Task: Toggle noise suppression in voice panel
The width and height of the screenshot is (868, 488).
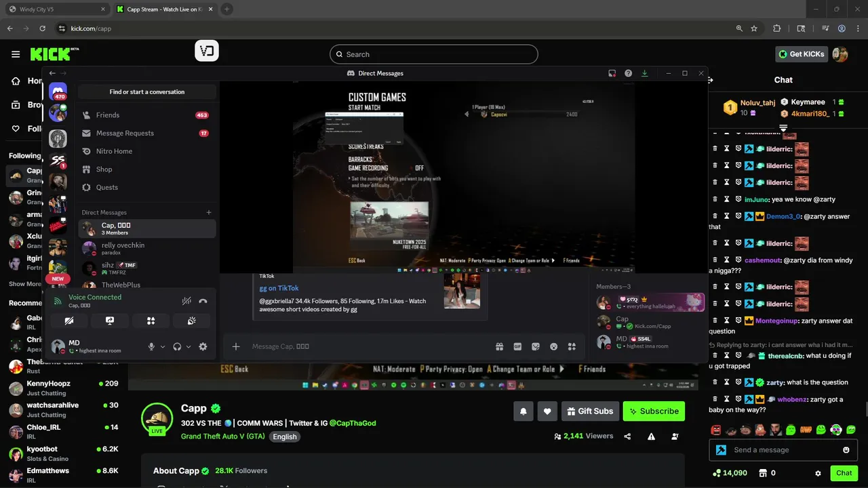Action: tap(186, 301)
